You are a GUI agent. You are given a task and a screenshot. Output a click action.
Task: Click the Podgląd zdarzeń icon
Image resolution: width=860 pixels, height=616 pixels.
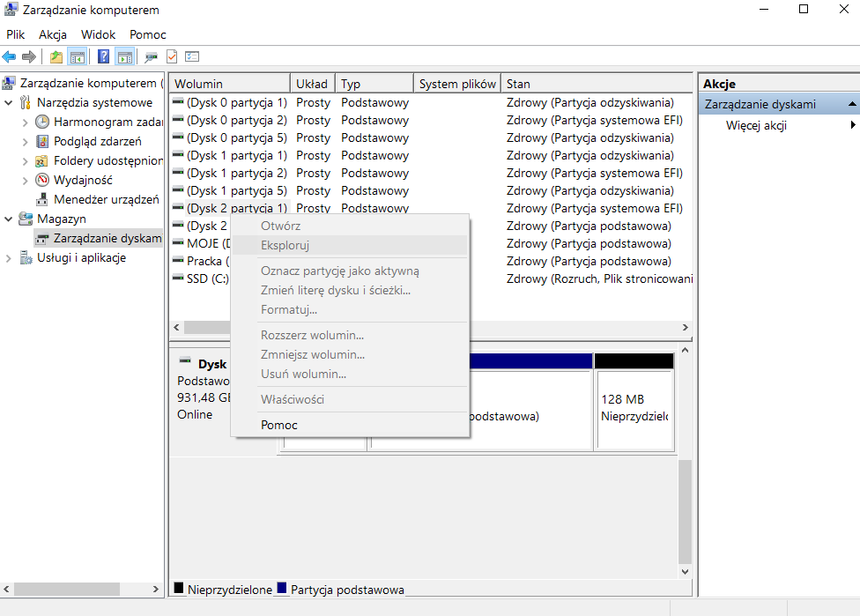[x=42, y=141]
